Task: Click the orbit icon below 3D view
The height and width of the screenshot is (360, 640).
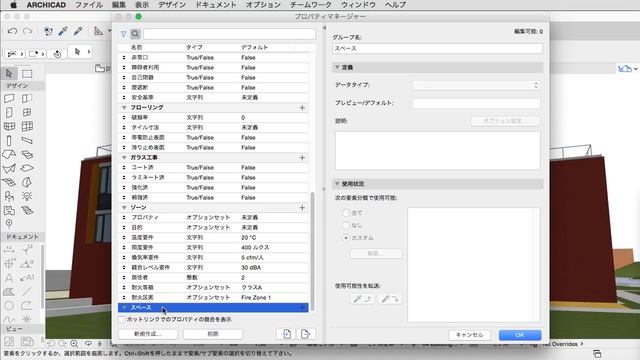Action: (88, 344)
